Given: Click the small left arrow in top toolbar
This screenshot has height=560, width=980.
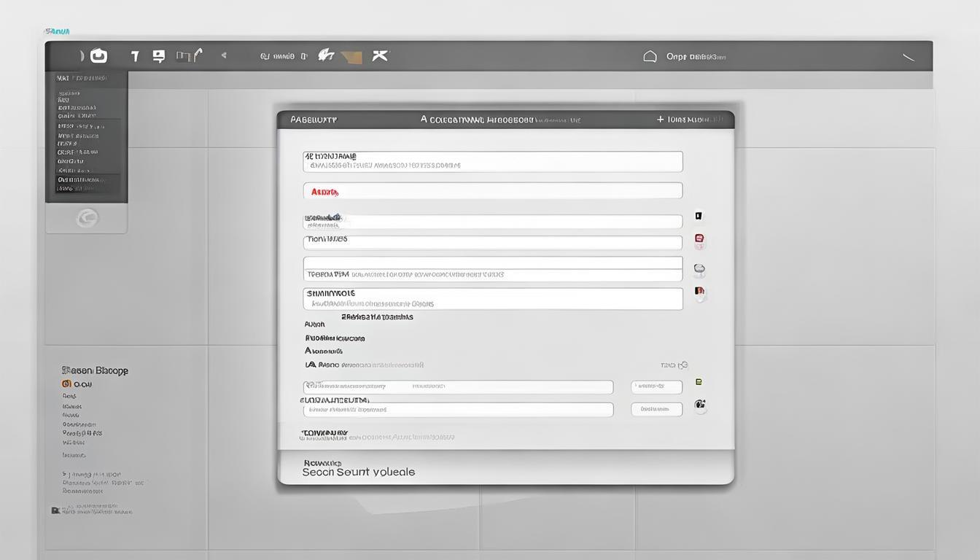Looking at the screenshot, I should tap(224, 55).
